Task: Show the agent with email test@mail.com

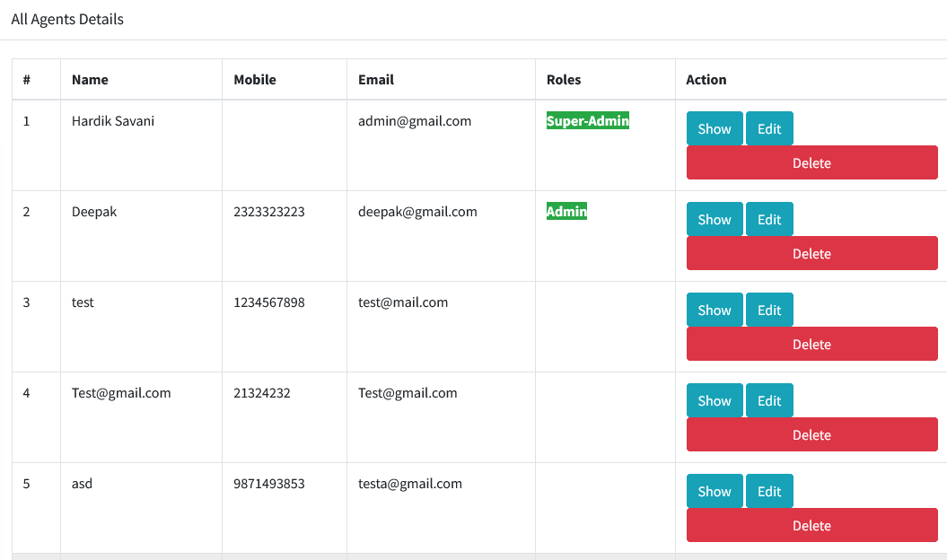Action: point(715,310)
